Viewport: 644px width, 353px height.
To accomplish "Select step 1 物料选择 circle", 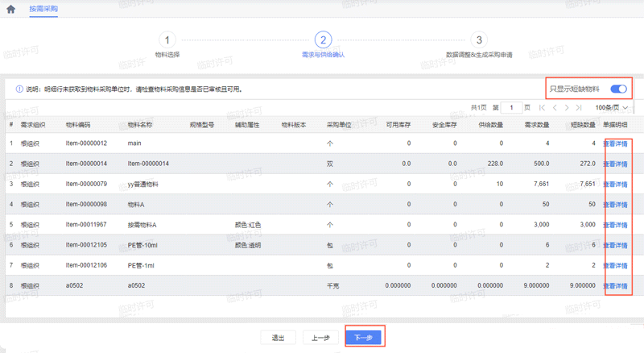I will click(167, 40).
